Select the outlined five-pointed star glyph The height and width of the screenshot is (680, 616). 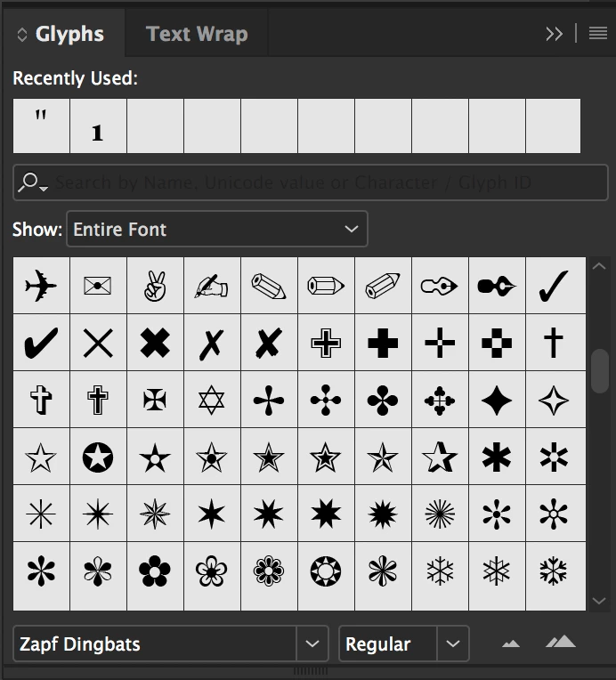point(41,457)
